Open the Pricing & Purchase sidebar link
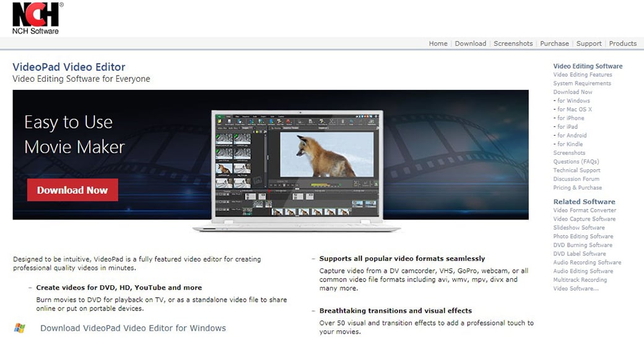Viewport: 644px width, 349px height. [x=577, y=187]
